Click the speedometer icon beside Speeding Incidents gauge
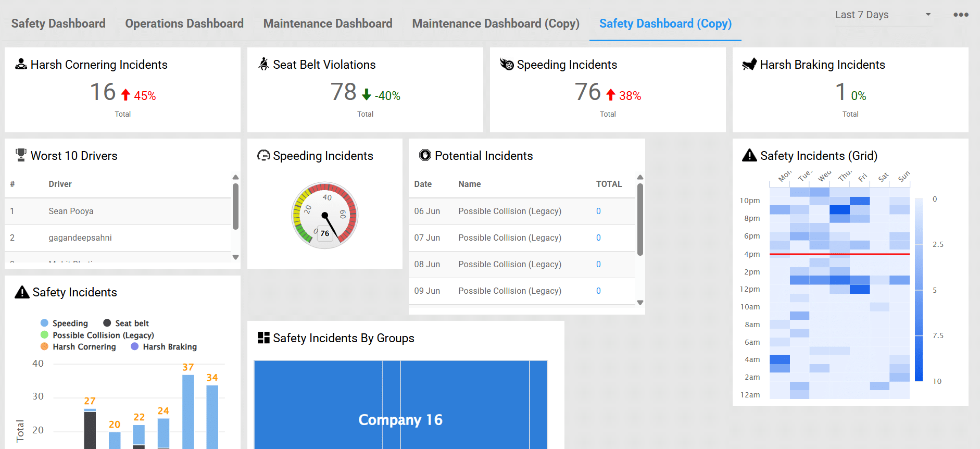The width and height of the screenshot is (980, 449). click(x=263, y=155)
